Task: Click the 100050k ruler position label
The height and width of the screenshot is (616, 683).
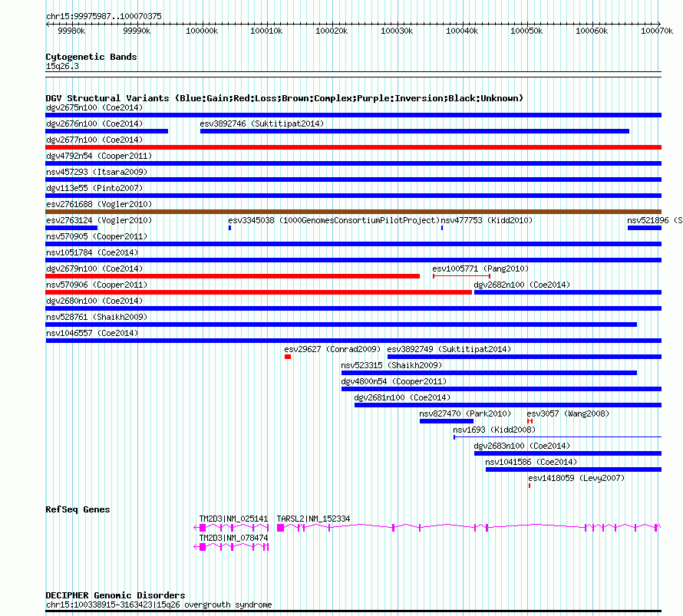Action: point(526,31)
